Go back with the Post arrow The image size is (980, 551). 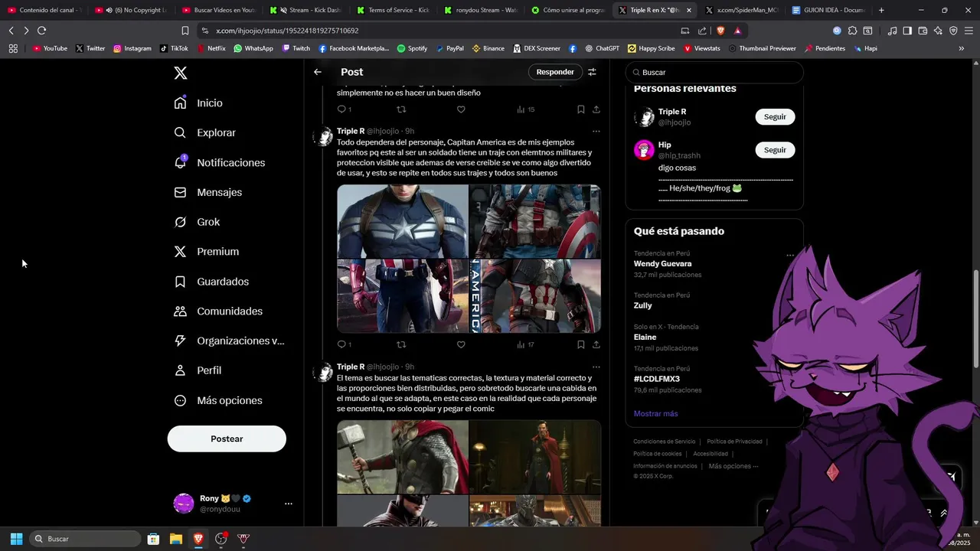point(318,72)
